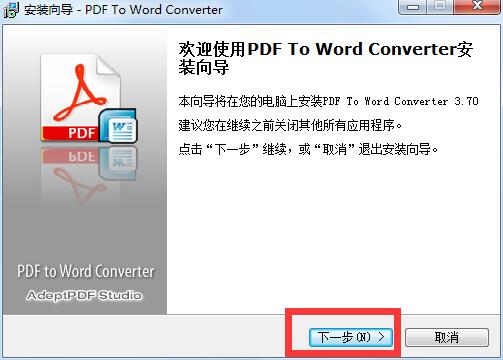Image resolution: width=503 pixels, height=360 pixels.
Task: Click the PDF document logo image
Action: (80, 97)
